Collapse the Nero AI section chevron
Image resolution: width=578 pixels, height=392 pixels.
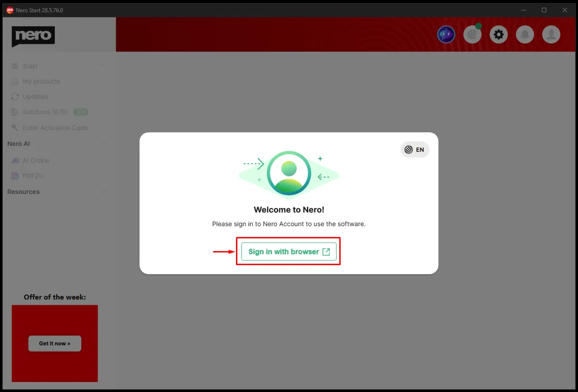(x=103, y=143)
